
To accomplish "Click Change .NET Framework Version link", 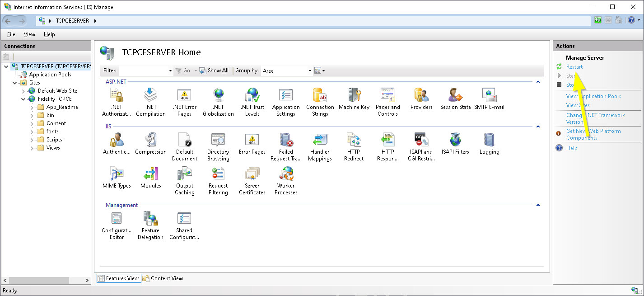I will coord(595,118).
